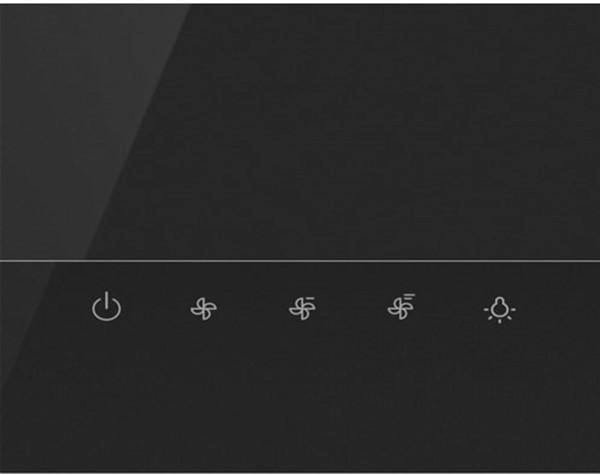This screenshot has height=474, width=600.
Task: Tap the fan icon next to the light bulb
Action: (401, 306)
